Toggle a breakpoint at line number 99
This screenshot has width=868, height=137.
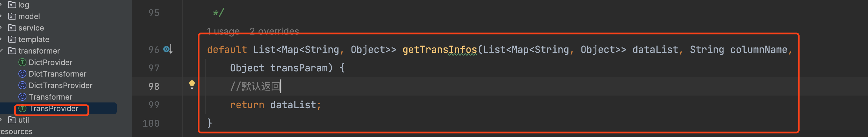pos(154,105)
